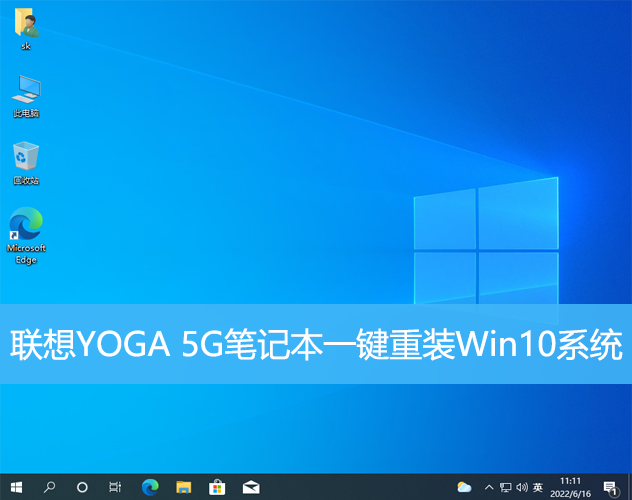Open the notification Action Center icon
The height and width of the screenshot is (500, 632).
coord(610,487)
